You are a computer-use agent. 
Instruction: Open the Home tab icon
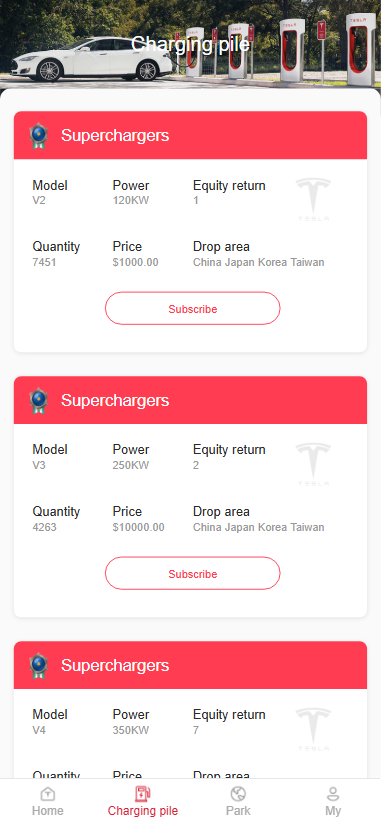[48, 793]
